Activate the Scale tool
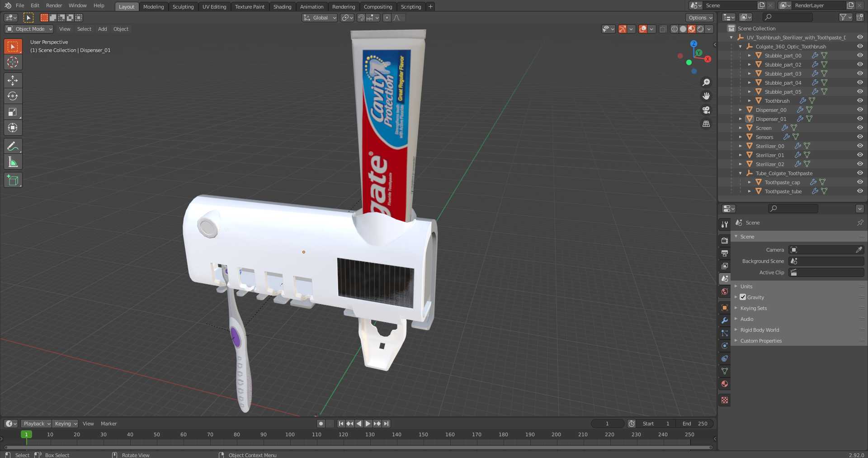The width and height of the screenshot is (868, 458). (13, 112)
